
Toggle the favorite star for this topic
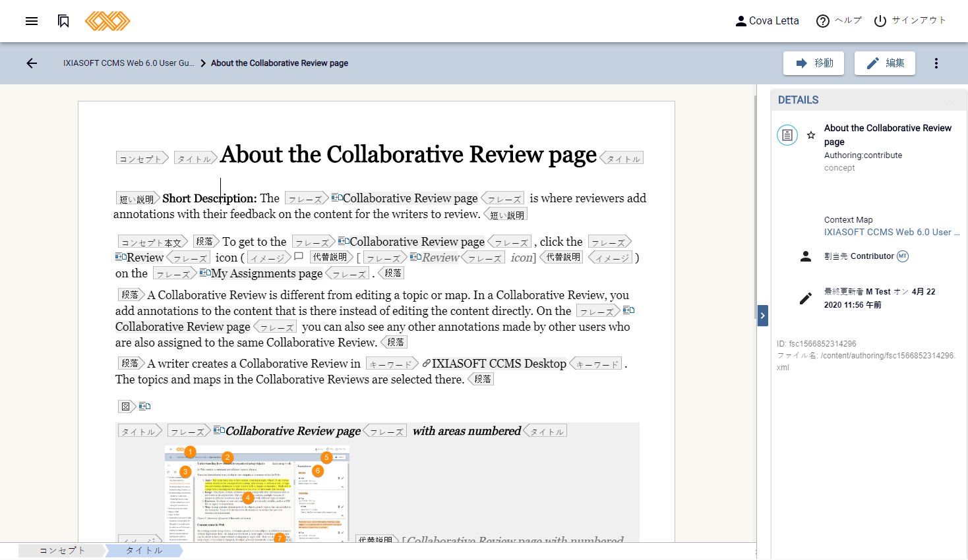811,135
